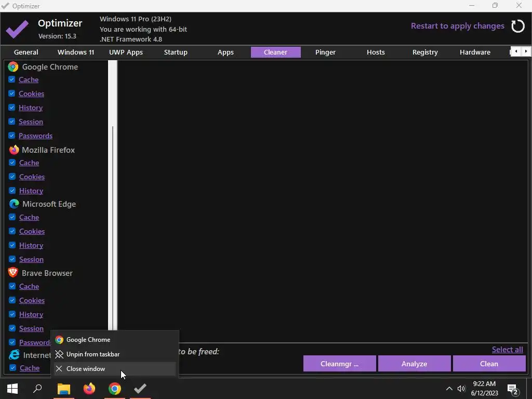Choose Close window in jump list
The width and height of the screenshot is (532, 399).
point(115,369)
